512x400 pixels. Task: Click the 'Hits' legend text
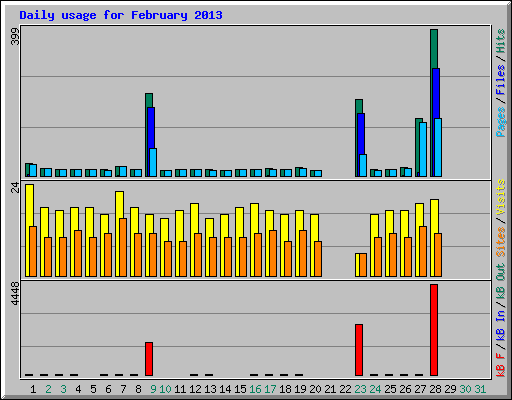501,41
